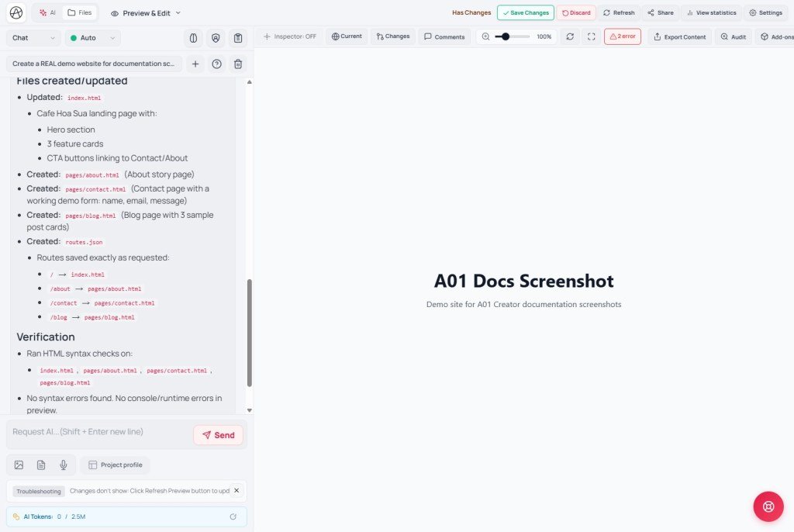This screenshot has width=794, height=532.
Task: Click Export Content button
Action: pos(679,36)
